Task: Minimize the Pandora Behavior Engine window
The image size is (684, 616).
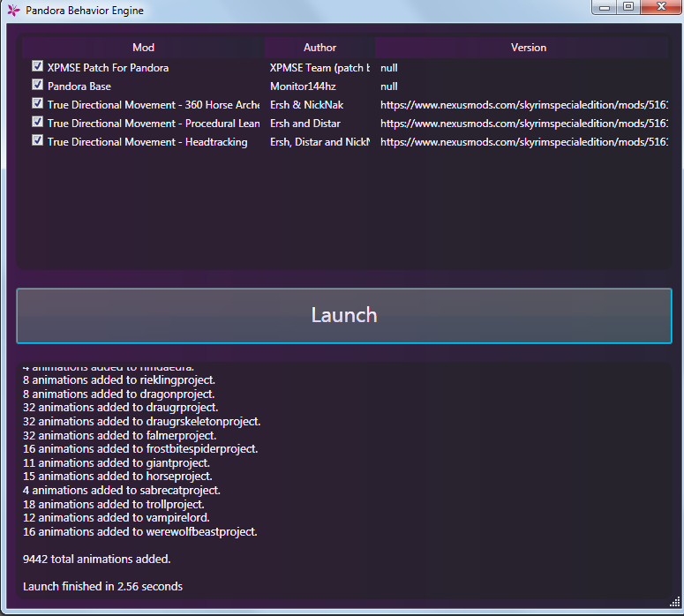Action: [x=605, y=7]
